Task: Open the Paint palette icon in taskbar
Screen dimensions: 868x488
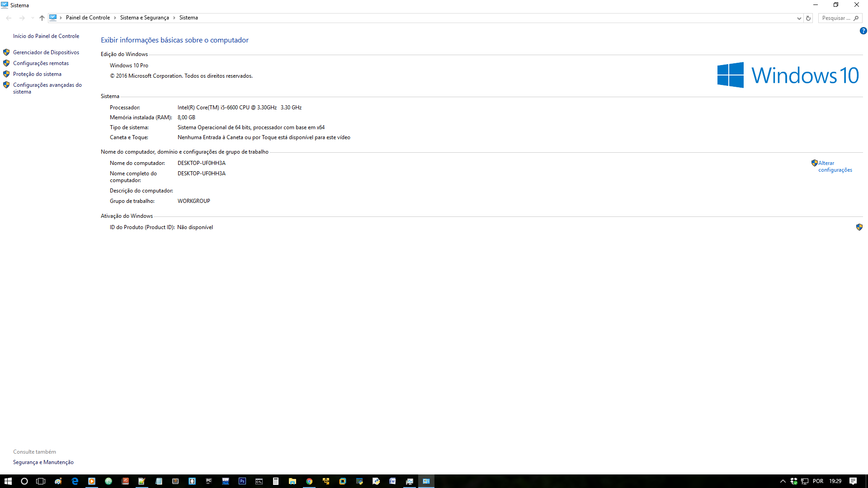Action: pos(58,481)
